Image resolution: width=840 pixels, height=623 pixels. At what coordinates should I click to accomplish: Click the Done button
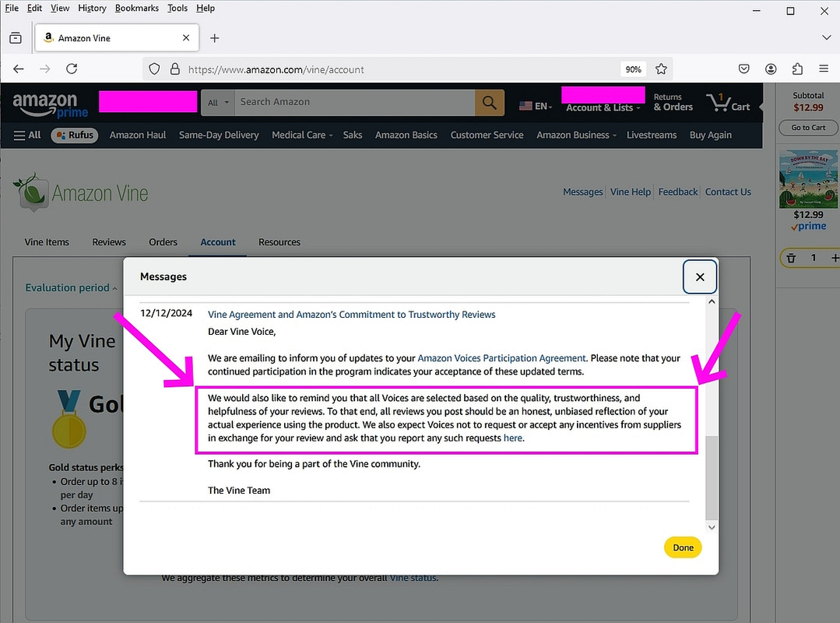click(x=683, y=547)
